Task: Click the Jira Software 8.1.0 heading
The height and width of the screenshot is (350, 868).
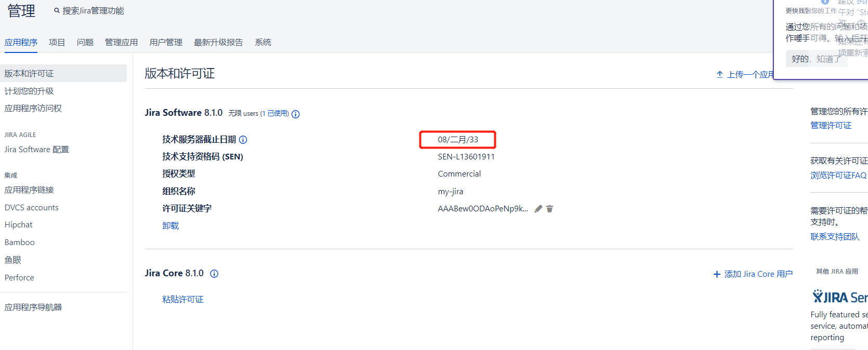Action: click(183, 113)
